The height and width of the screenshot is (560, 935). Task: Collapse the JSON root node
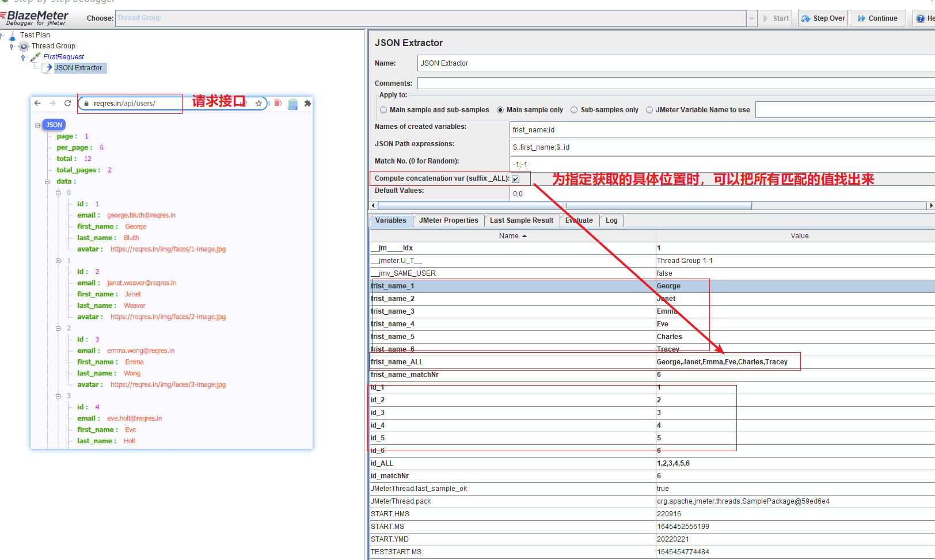[x=37, y=125]
